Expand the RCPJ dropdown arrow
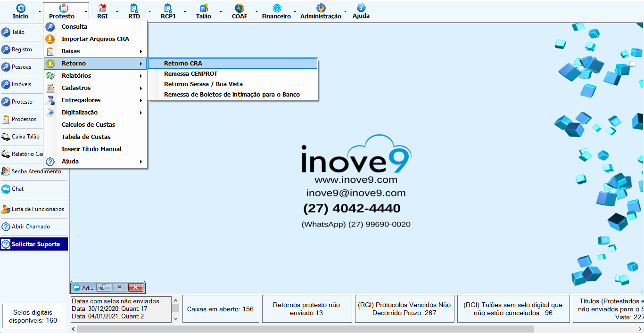644x333 pixels. pyautogui.click(x=185, y=11)
